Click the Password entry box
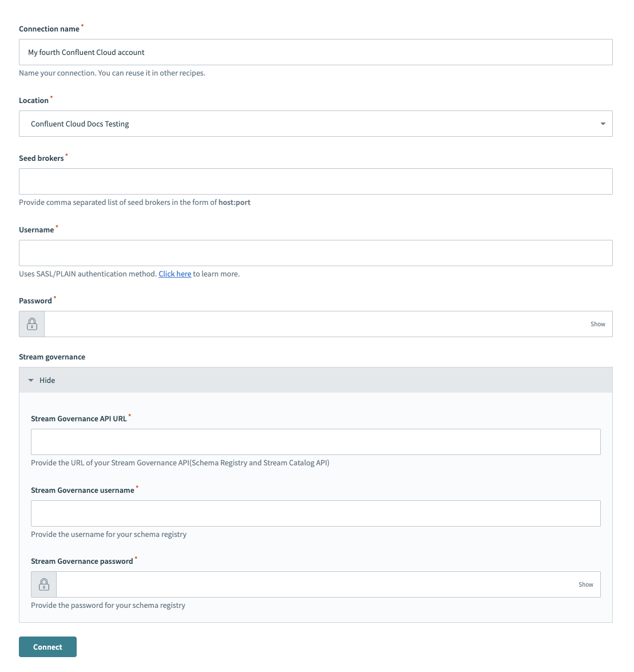The height and width of the screenshot is (672, 634). [x=320, y=323]
